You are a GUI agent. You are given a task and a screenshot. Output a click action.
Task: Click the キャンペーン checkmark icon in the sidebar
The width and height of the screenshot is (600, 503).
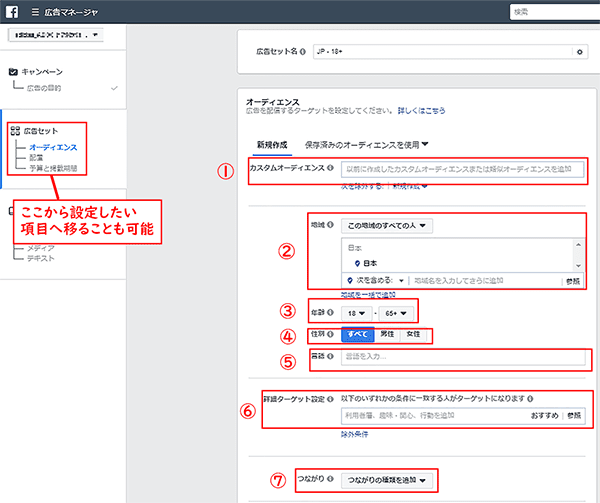pos(13,72)
